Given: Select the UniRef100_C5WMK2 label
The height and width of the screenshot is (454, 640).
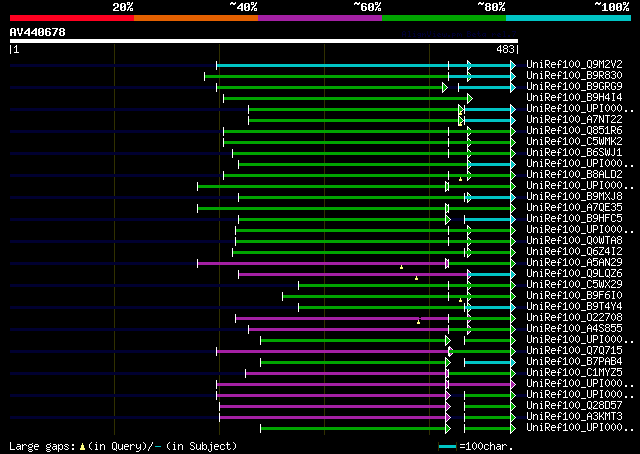Looking at the screenshot, I should pyautogui.click(x=574, y=142).
